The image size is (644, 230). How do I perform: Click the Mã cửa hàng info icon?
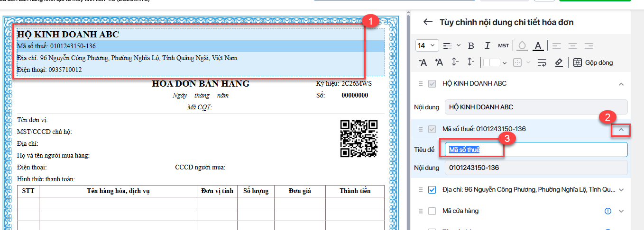pyautogui.click(x=608, y=211)
